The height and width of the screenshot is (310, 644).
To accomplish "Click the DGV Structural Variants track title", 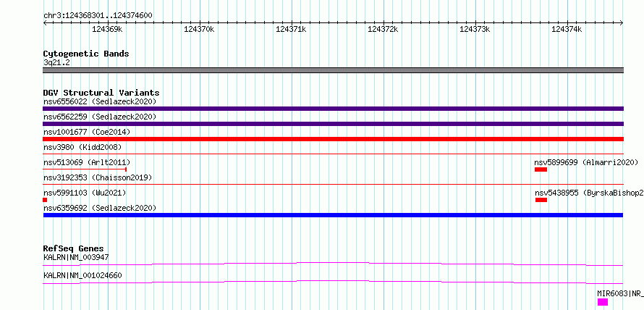I will [x=101, y=93].
